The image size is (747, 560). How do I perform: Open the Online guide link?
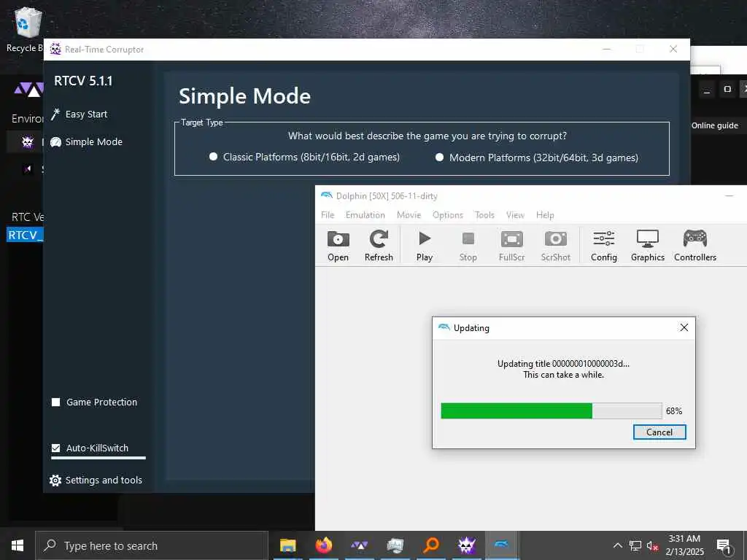pyautogui.click(x=714, y=125)
